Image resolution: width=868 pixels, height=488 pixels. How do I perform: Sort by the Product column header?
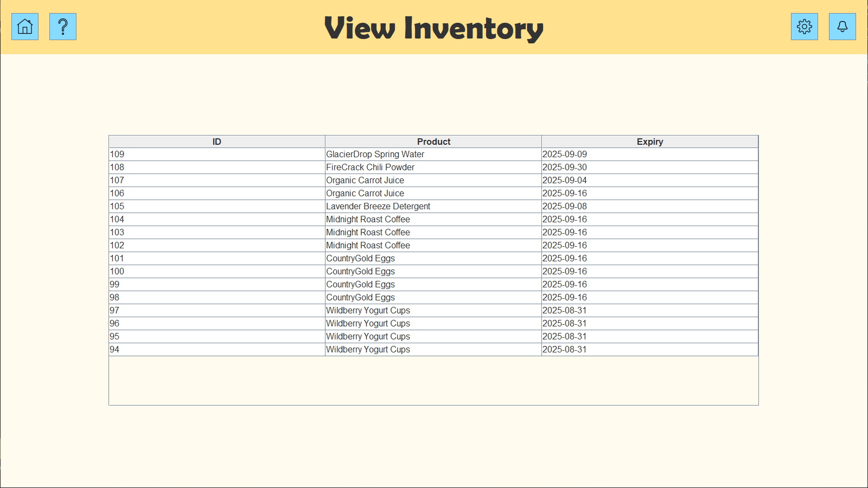[x=433, y=142]
